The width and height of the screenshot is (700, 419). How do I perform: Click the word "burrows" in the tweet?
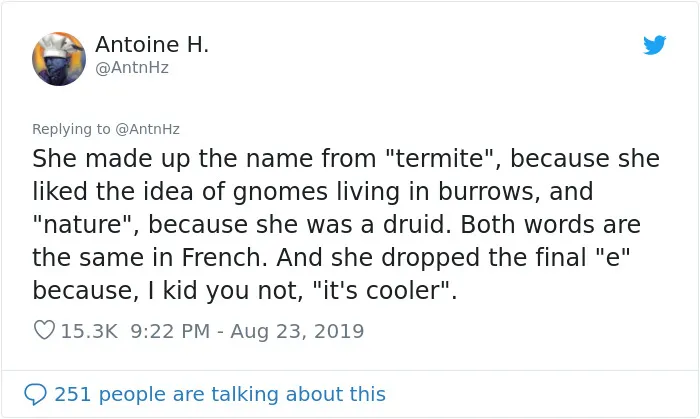(484, 191)
